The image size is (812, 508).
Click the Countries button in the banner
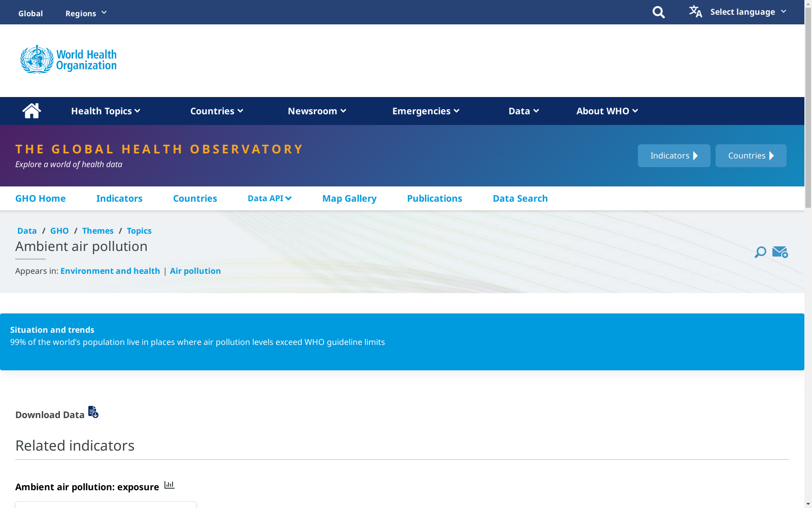pos(751,155)
